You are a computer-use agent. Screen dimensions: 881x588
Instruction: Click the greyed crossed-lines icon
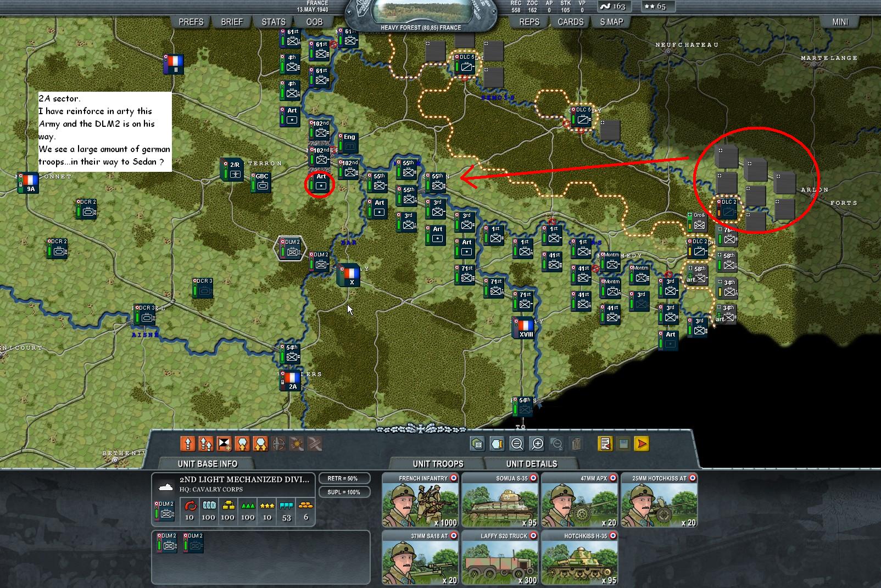click(x=315, y=444)
